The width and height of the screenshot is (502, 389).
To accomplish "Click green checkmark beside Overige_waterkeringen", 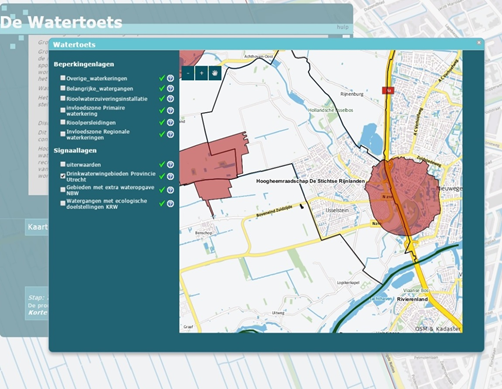I will coord(162,78).
